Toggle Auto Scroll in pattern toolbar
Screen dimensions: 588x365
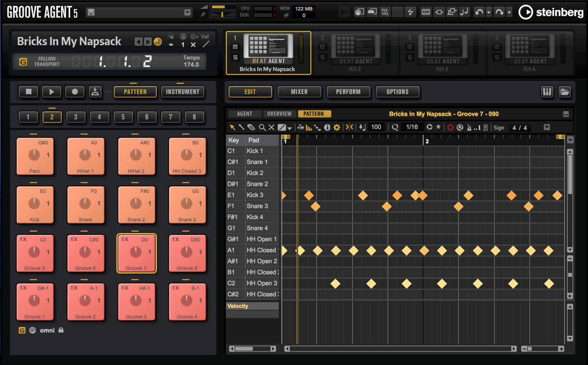pyautogui.click(x=300, y=127)
